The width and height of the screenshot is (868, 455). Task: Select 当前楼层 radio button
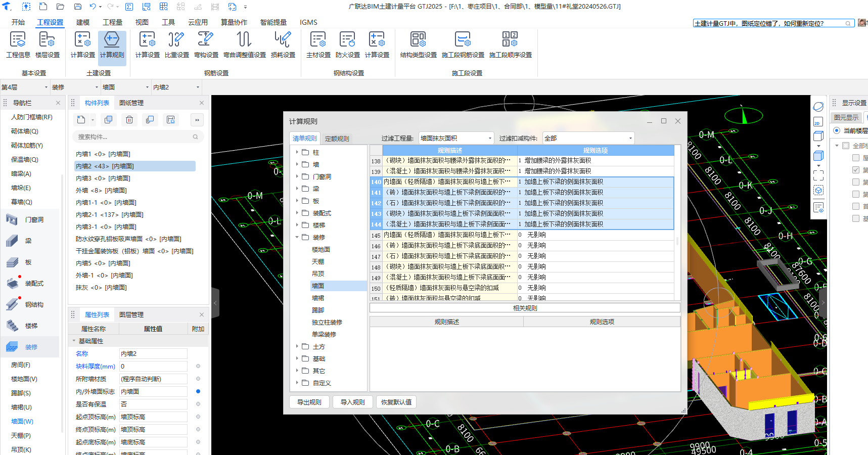point(837,130)
